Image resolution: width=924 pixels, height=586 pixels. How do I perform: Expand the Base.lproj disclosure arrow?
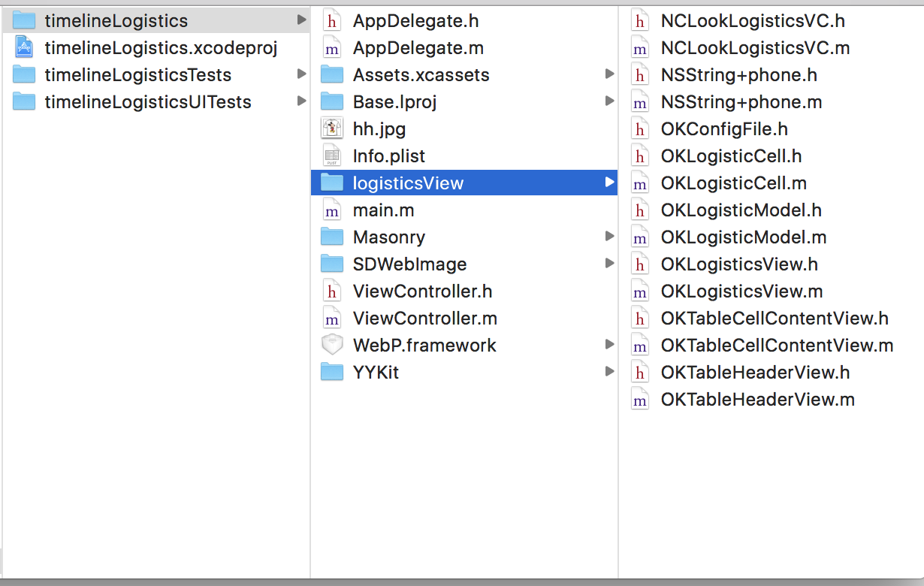pyautogui.click(x=609, y=101)
